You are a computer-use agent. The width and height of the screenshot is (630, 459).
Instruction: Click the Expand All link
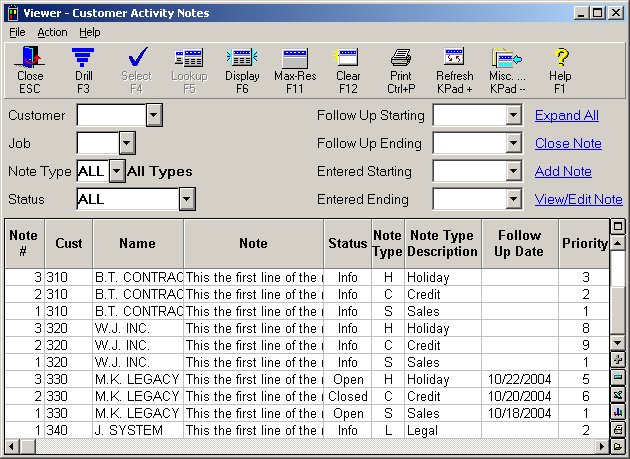566,115
